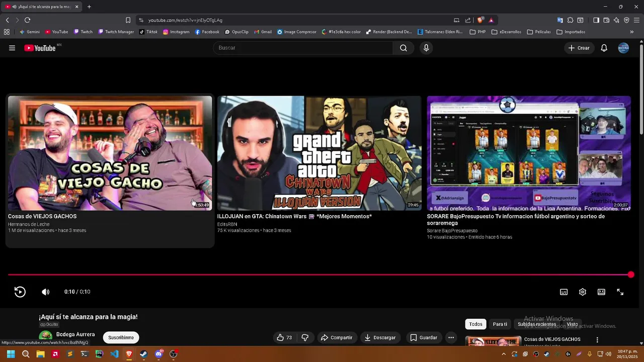The height and width of the screenshot is (362, 644).
Task: Enter fullscreen from the player controls
Action: tap(620, 292)
